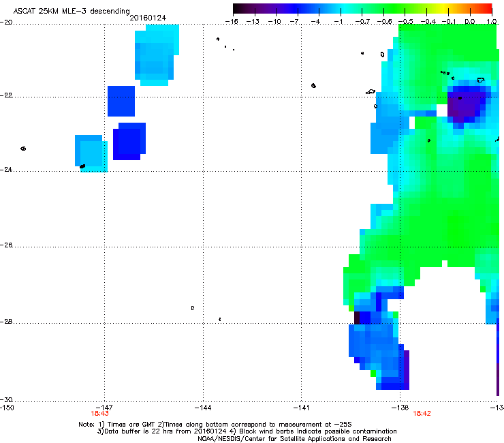
Task: Click the "-150" longitude axis label
Action: 7,408
